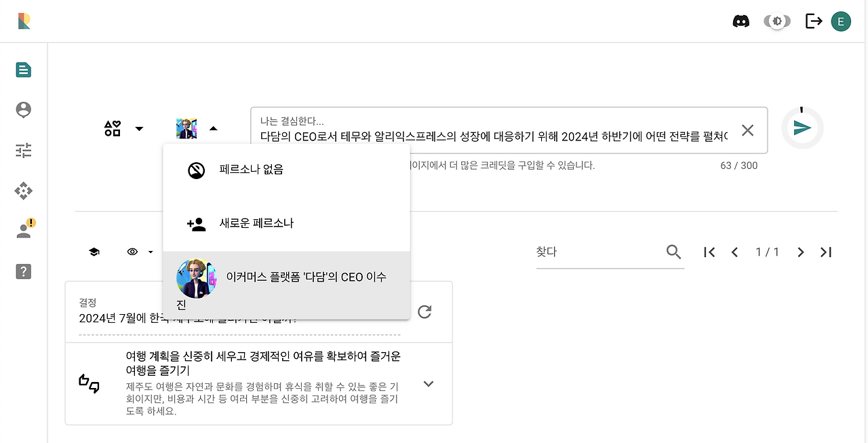Collapse the persona selection dropdown chevron
The height and width of the screenshot is (443, 868).
pyautogui.click(x=214, y=129)
